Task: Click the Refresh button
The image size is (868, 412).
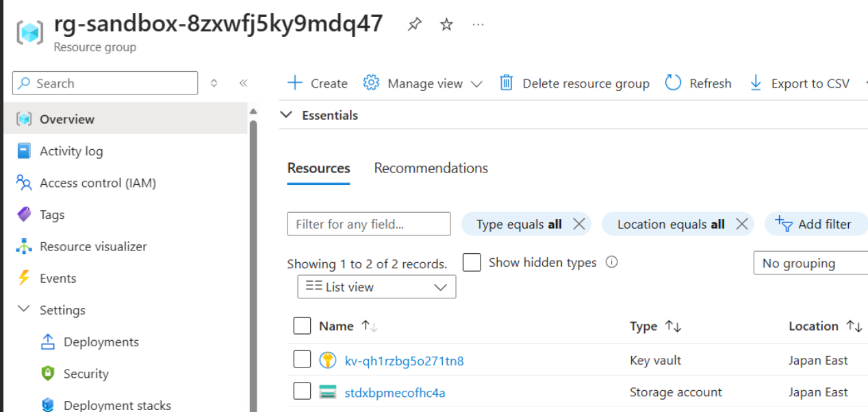Action: [698, 83]
